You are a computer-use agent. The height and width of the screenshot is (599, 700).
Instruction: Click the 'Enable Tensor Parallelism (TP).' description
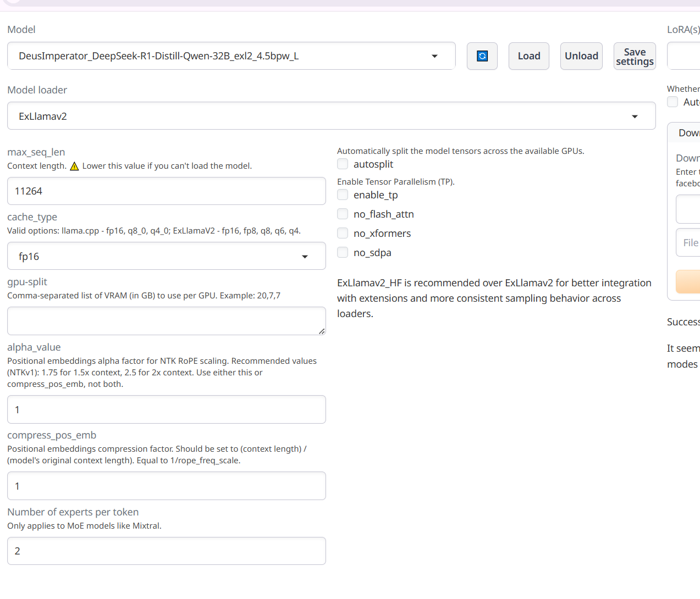pyautogui.click(x=396, y=182)
